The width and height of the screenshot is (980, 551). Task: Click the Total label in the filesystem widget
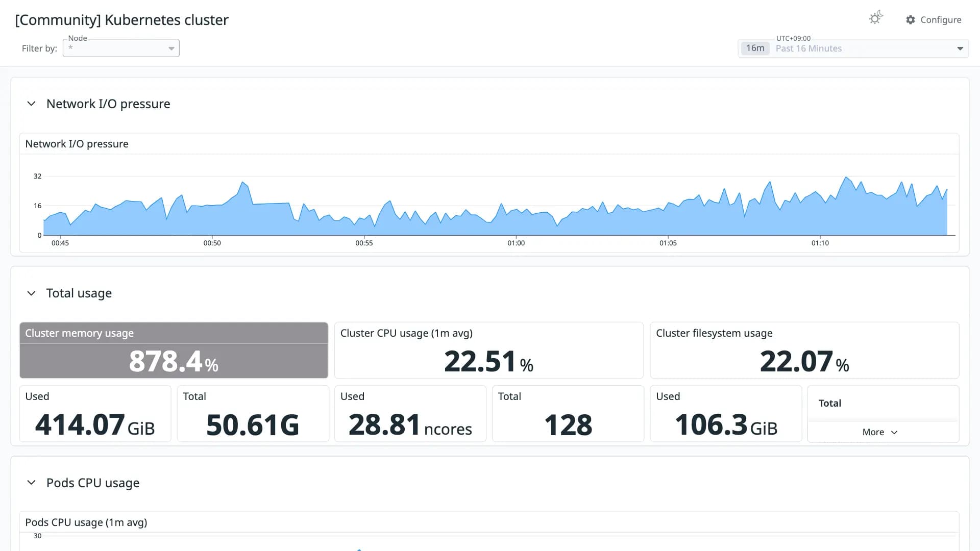click(x=830, y=403)
